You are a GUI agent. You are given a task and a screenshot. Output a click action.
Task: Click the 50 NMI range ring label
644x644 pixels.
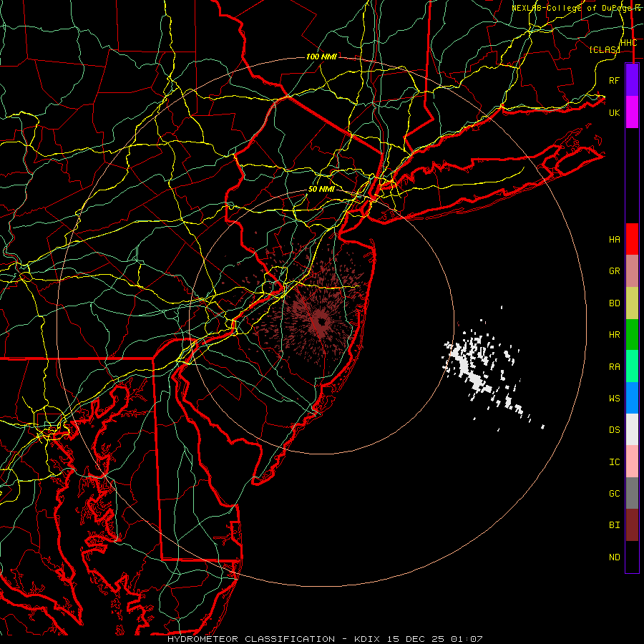click(x=321, y=189)
